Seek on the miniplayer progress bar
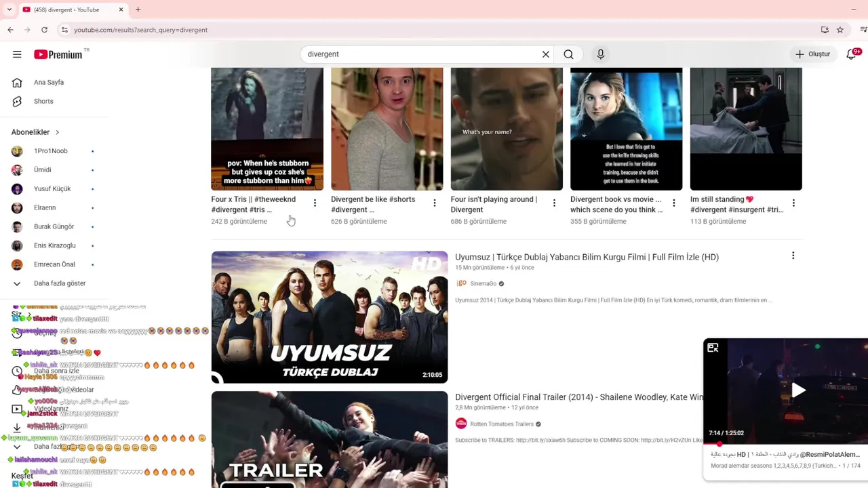The width and height of the screenshot is (868, 488). coord(785,444)
